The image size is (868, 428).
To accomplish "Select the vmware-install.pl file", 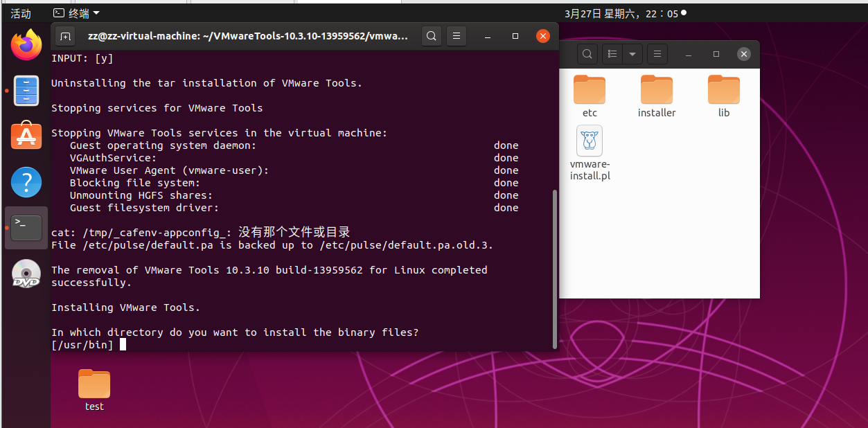I will tap(590, 153).
